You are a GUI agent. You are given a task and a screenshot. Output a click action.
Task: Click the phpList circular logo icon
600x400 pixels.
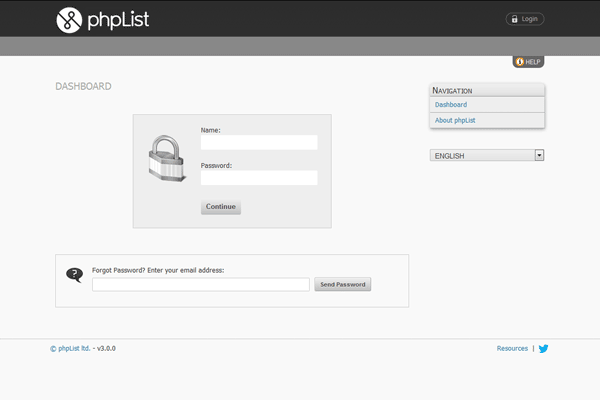(x=70, y=18)
